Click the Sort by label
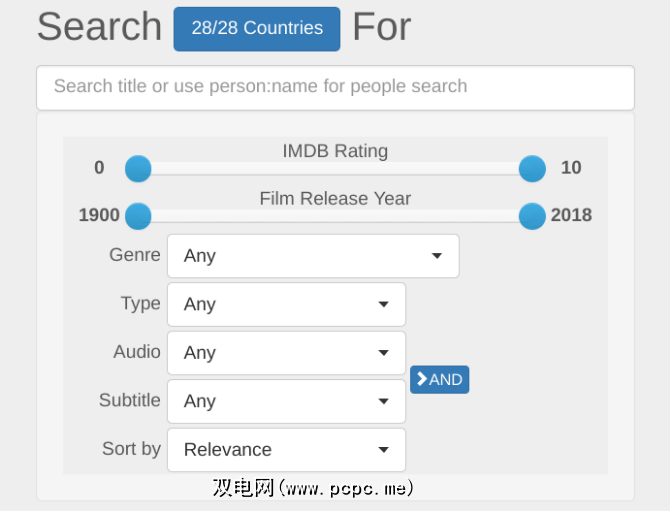Image resolution: width=670 pixels, height=511 pixels. [131, 449]
